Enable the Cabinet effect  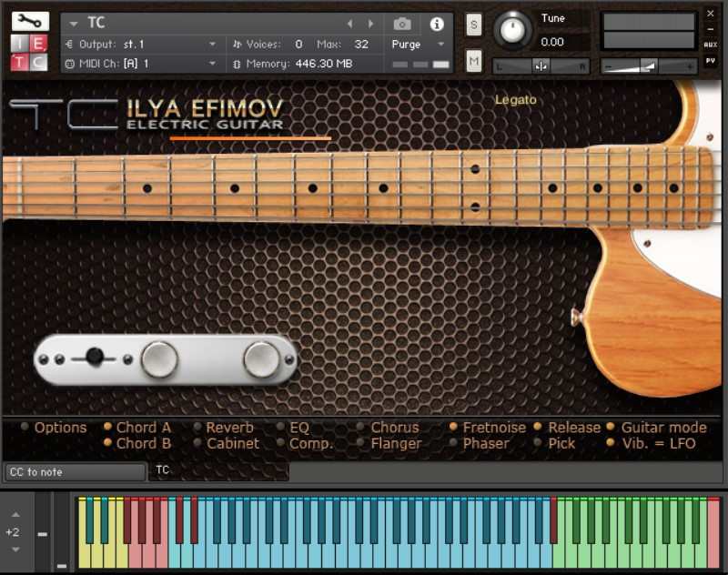[197, 443]
